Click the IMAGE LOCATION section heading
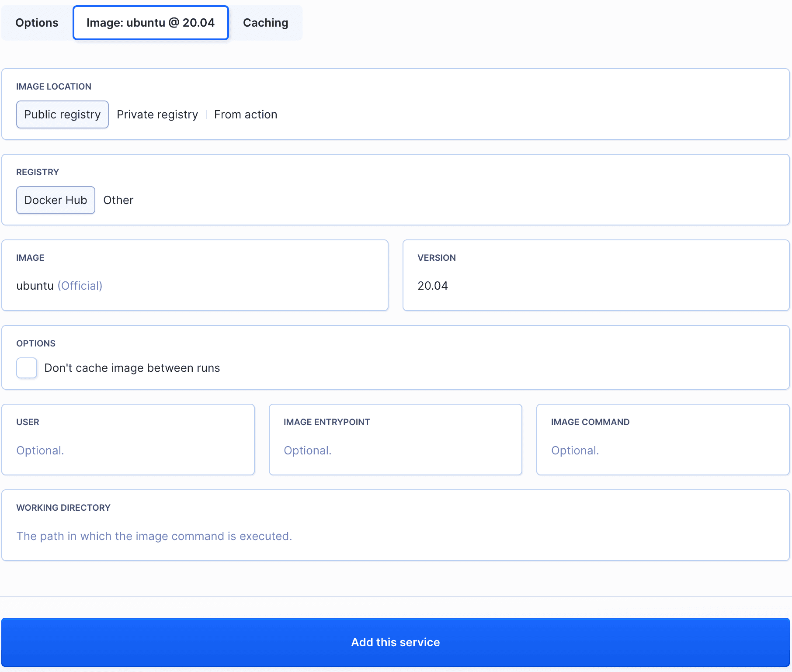 54,87
